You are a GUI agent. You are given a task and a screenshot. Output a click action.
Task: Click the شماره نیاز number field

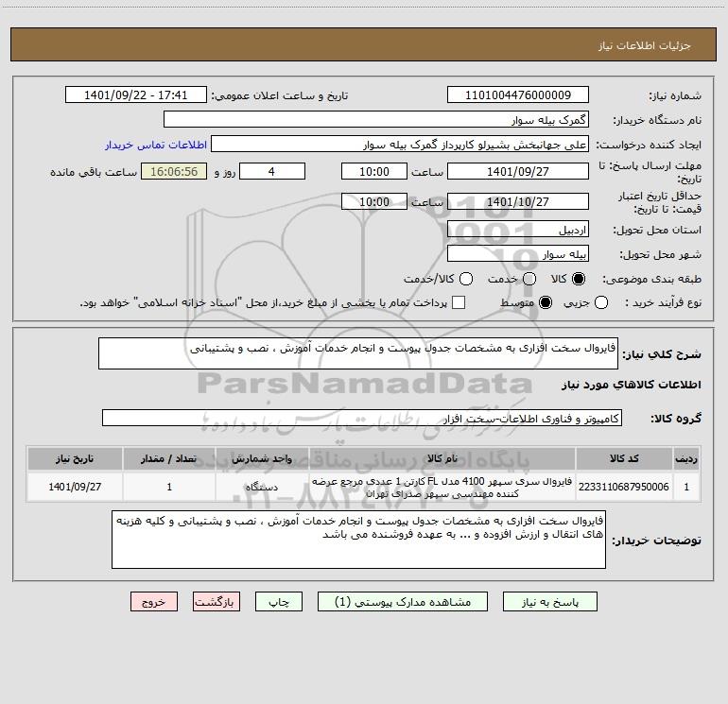(518, 95)
